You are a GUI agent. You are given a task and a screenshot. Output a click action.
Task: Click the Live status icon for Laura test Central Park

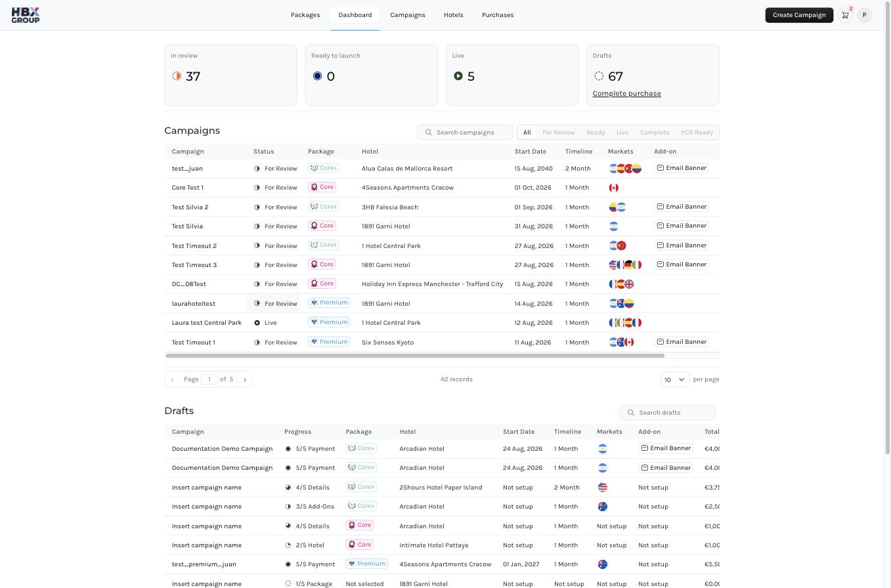click(x=257, y=323)
